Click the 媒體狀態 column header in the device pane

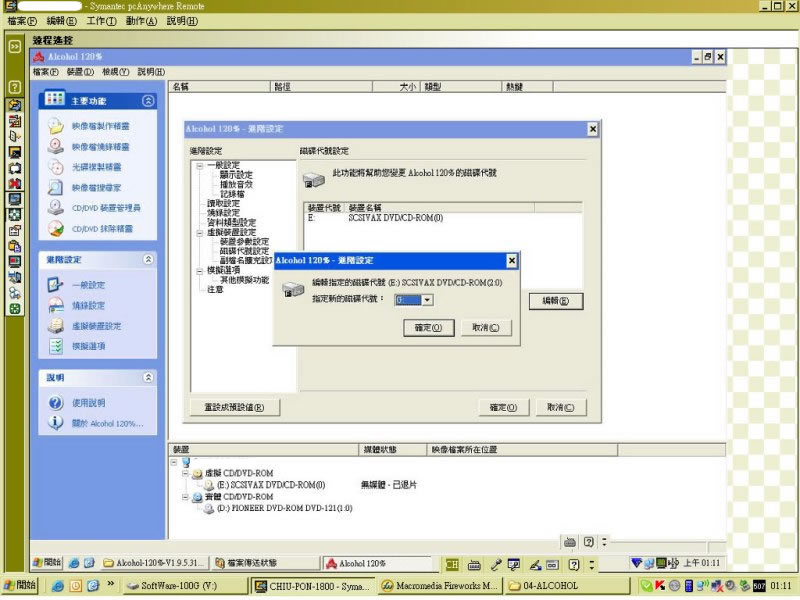click(x=392, y=449)
